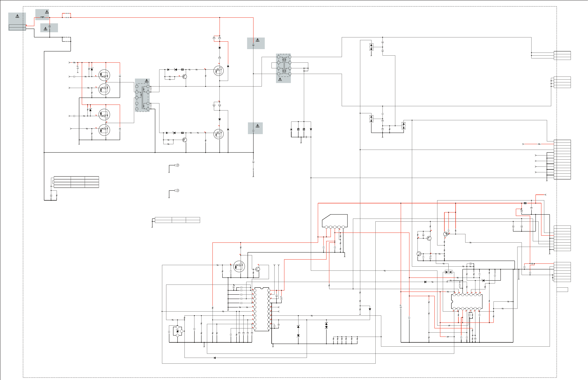The height and width of the screenshot is (380, 588).
Task: Click the small empty rectangle at the lower right
Action: click(562, 290)
